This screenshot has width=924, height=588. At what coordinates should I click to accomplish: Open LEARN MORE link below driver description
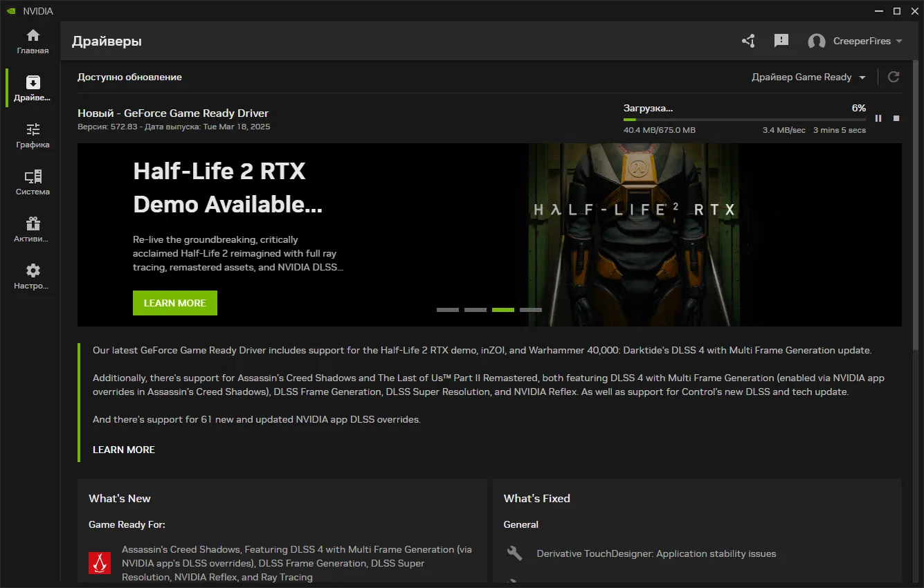pyautogui.click(x=124, y=450)
